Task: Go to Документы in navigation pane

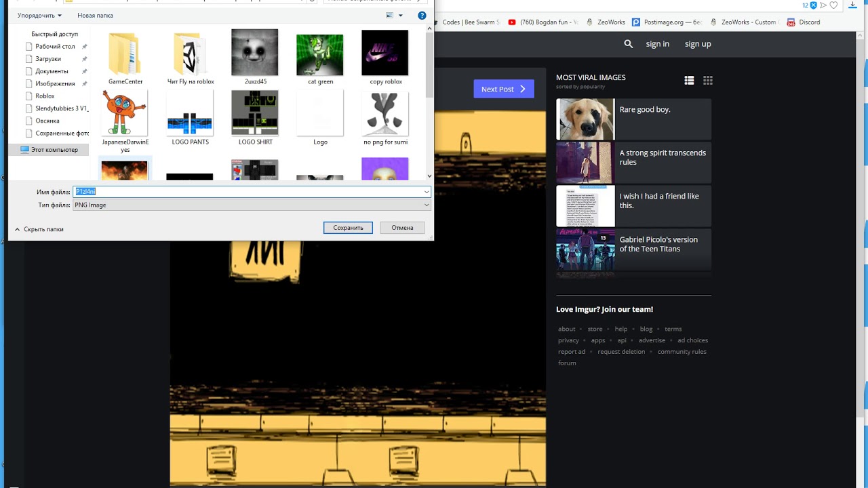Action: (52, 71)
